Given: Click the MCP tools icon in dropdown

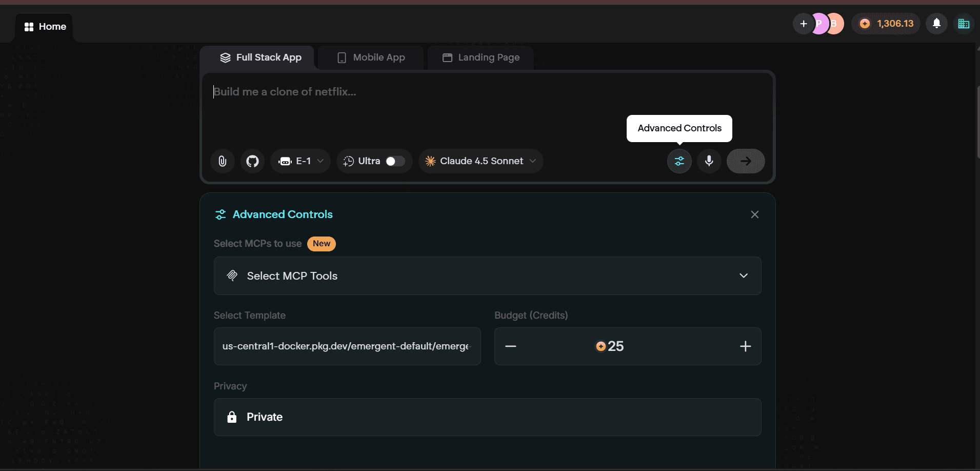Looking at the screenshot, I should 232,276.
